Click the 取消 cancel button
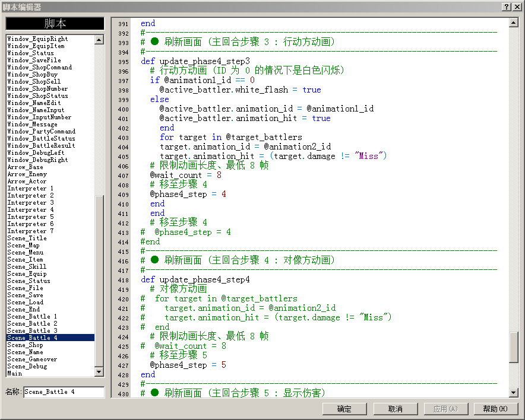This screenshot has width=525, height=420. (395, 409)
